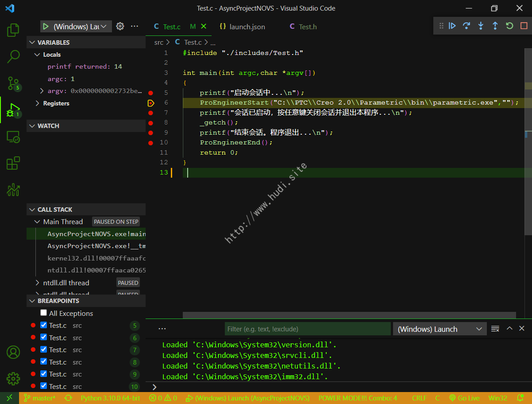Open the Explorer view in activity bar
The width and height of the screenshot is (532, 404).
click(13, 30)
